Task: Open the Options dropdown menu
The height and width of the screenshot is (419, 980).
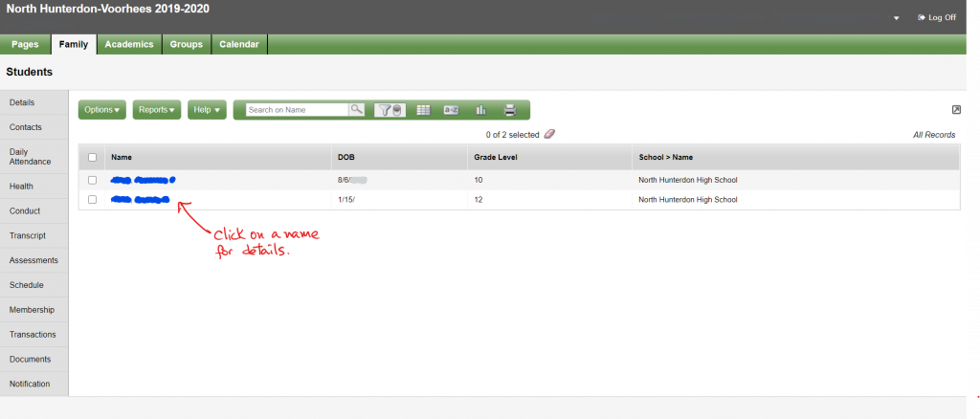Action: tap(101, 110)
